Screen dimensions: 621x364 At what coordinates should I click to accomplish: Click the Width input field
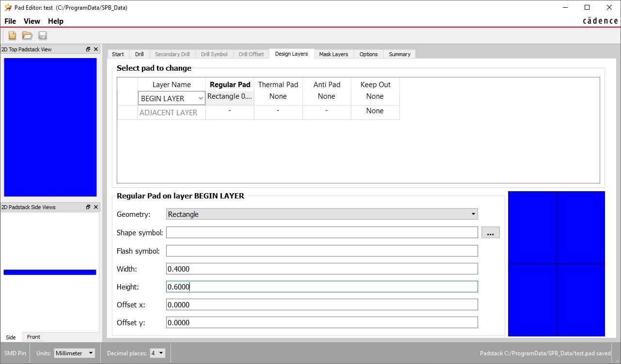[x=322, y=269]
